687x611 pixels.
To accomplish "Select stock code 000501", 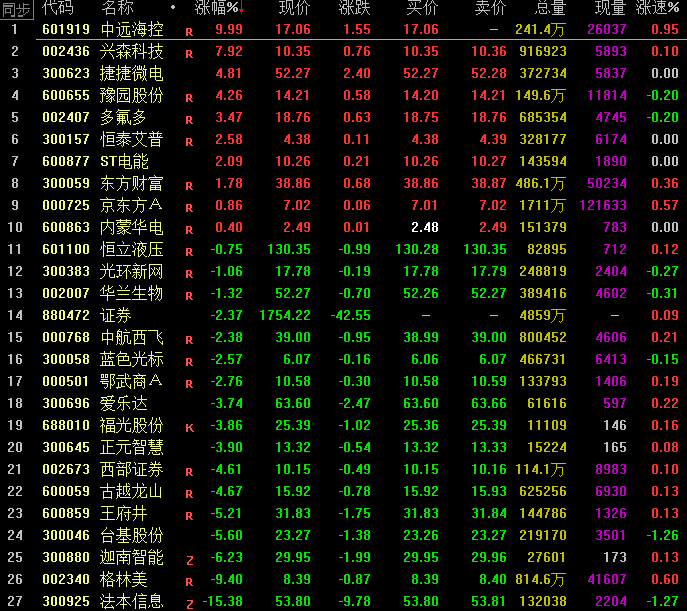I will (x=66, y=381).
